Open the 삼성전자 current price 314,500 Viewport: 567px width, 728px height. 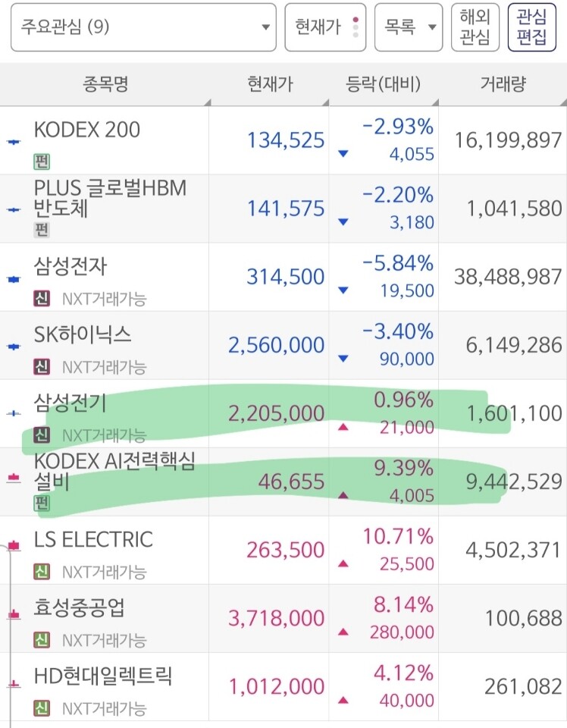pos(285,277)
